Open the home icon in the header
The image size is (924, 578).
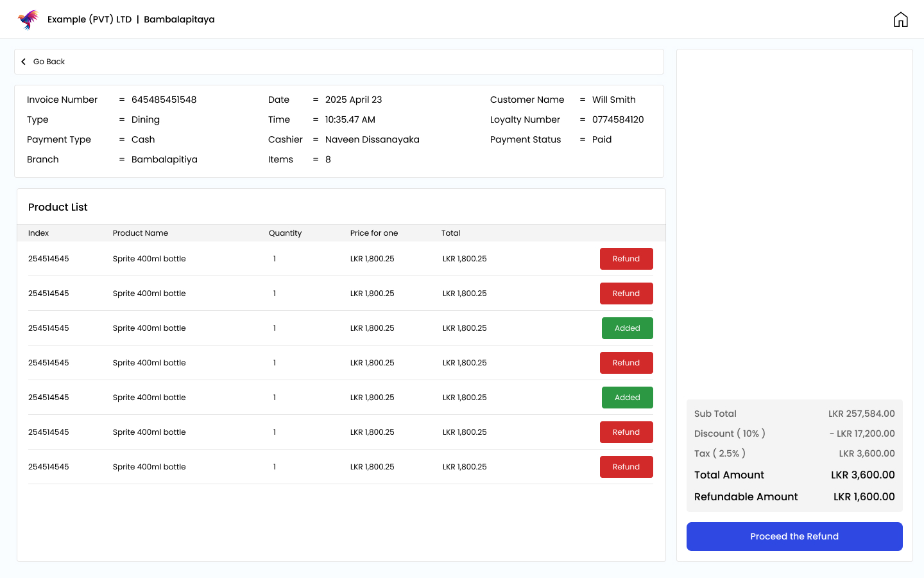(x=900, y=20)
